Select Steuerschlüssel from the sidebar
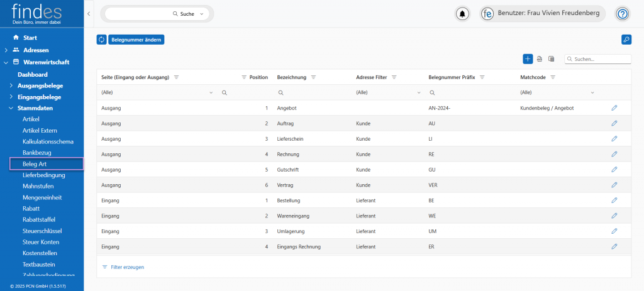Image resolution: width=644 pixels, height=291 pixels. pos(42,231)
